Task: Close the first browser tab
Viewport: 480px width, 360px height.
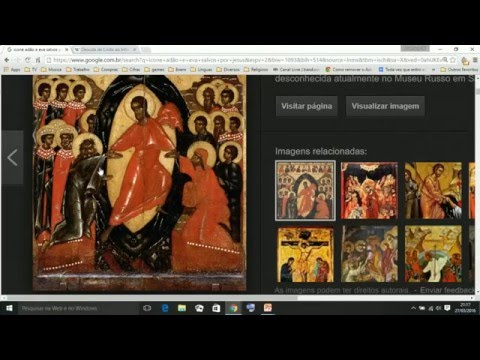Action: click(67, 49)
